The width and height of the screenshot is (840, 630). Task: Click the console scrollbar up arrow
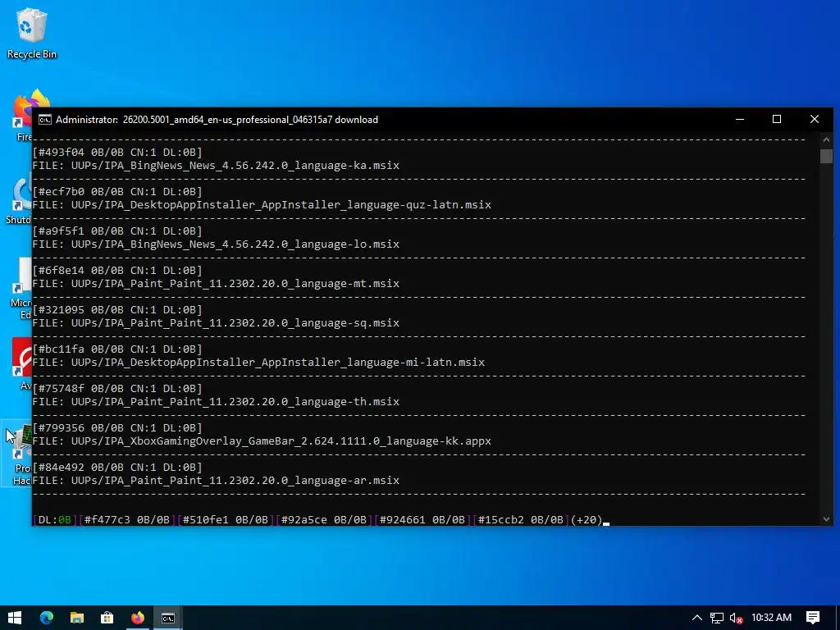click(x=826, y=139)
